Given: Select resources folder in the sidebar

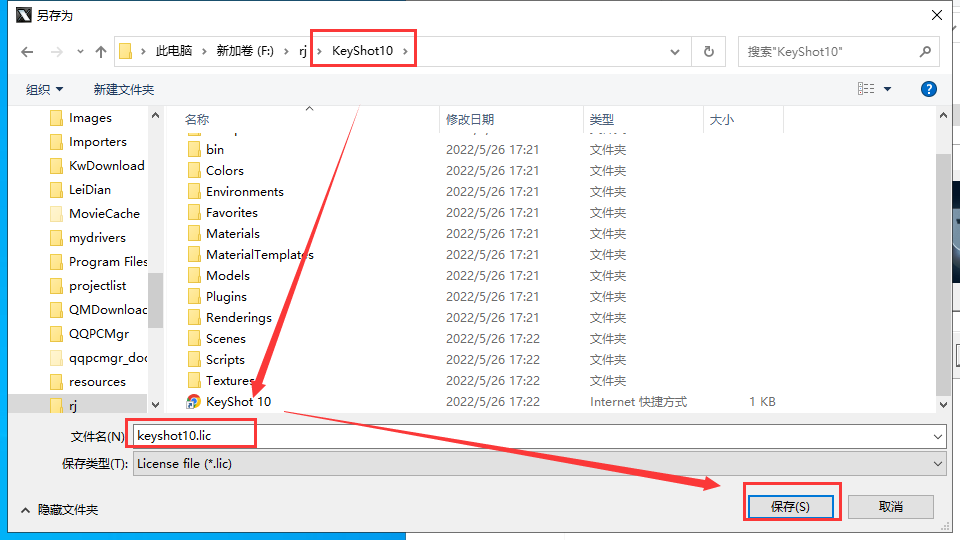Looking at the screenshot, I should coord(97,381).
